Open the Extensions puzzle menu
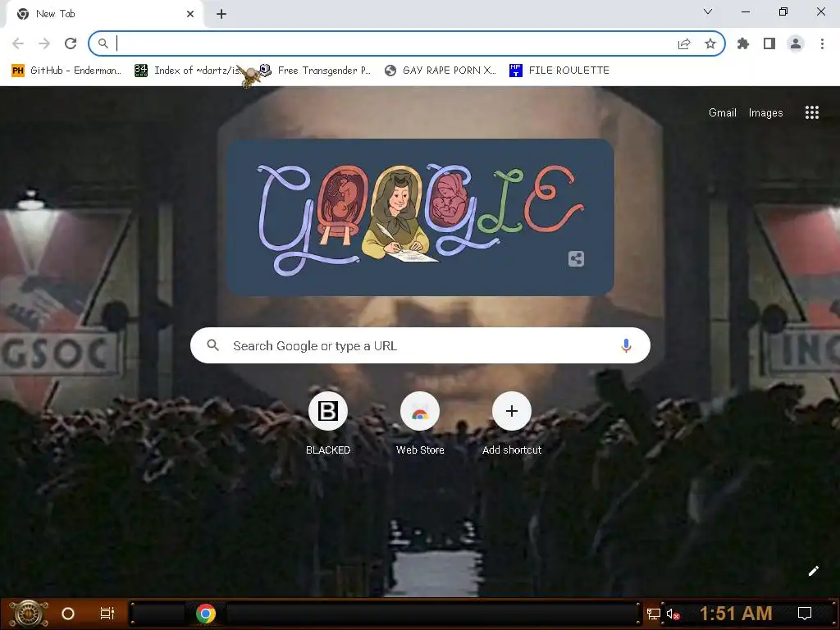 point(743,44)
